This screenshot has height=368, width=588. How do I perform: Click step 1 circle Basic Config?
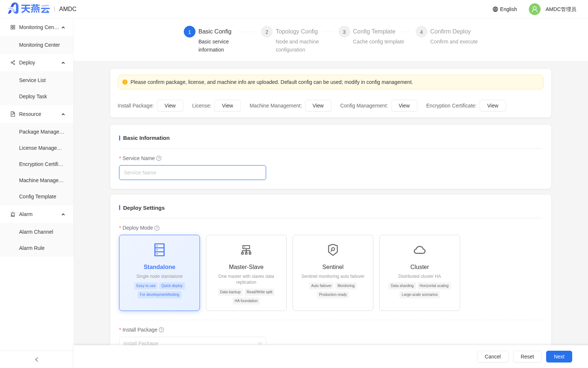coord(190,32)
